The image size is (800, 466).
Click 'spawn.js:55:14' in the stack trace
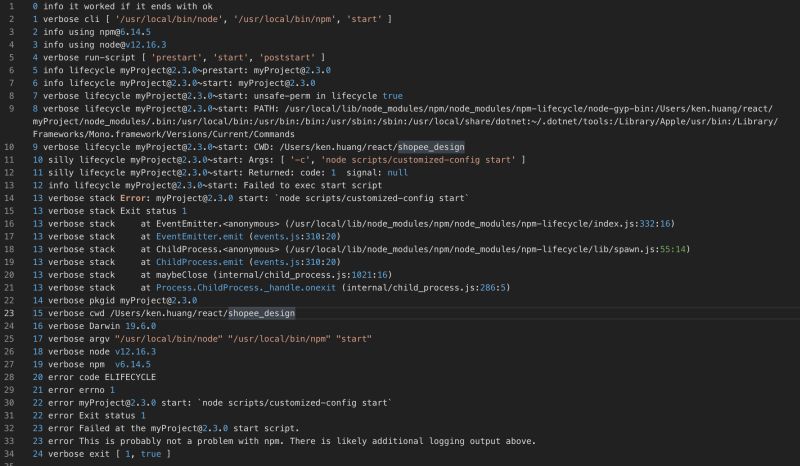click(647, 249)
